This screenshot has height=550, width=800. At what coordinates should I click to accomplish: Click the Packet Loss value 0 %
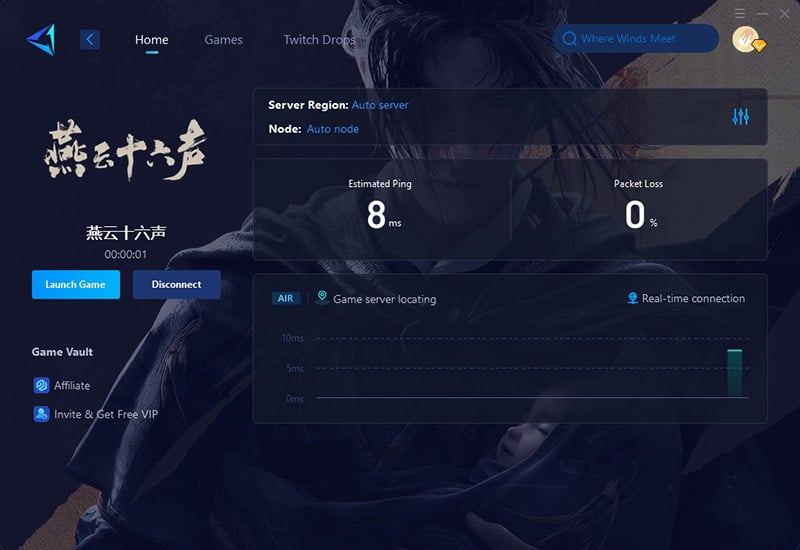click(x=641, y=215)
